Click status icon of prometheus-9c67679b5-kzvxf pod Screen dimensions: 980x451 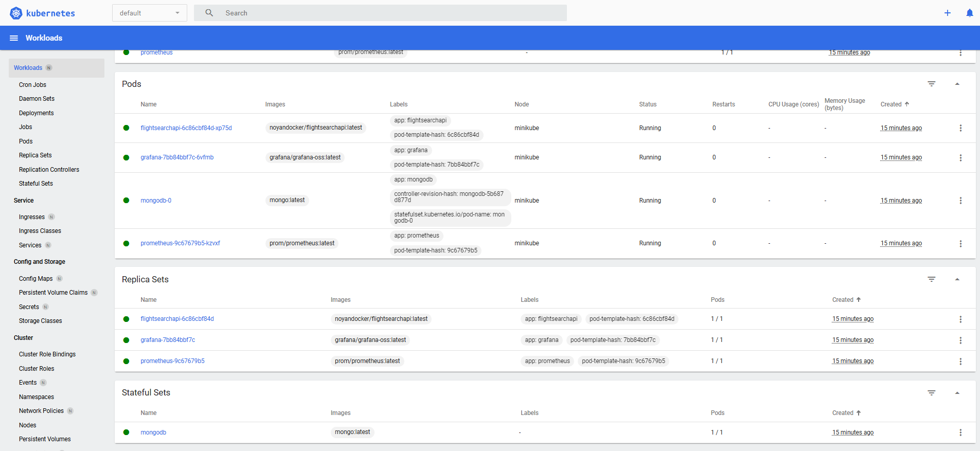click(x=126, y=243)
